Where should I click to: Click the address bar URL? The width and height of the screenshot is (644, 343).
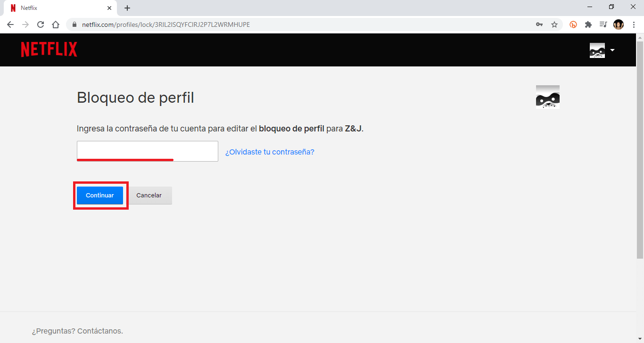coord(166,24)
